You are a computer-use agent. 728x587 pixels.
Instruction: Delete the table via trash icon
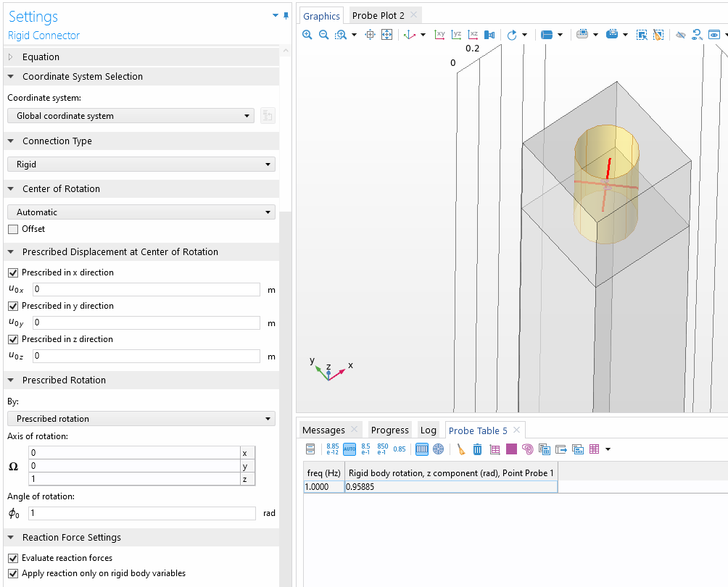pyautogui.click(x=477, y=449)
